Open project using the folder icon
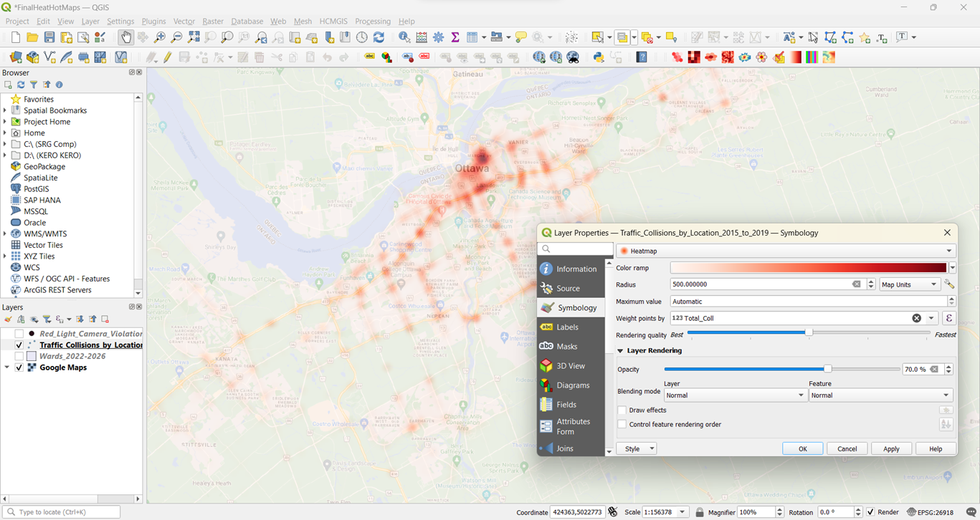 click(32, 37)
